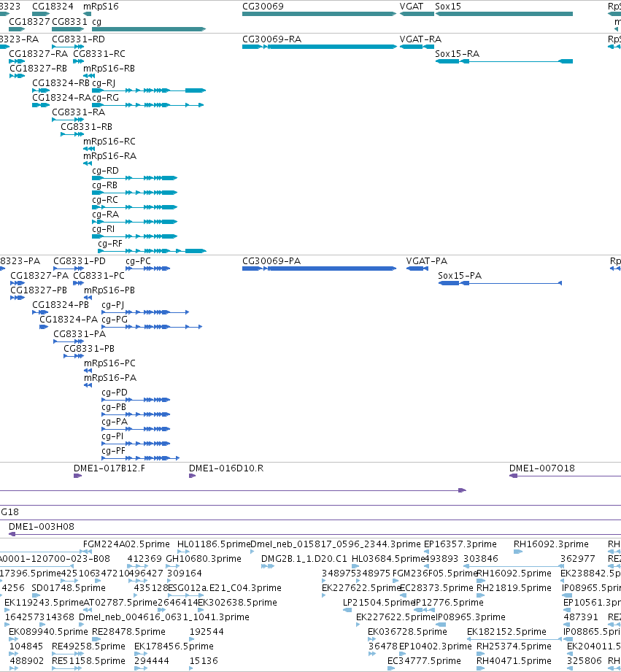Click the cg-PJ protein label
621x672 pixels.
coord(112,305)
